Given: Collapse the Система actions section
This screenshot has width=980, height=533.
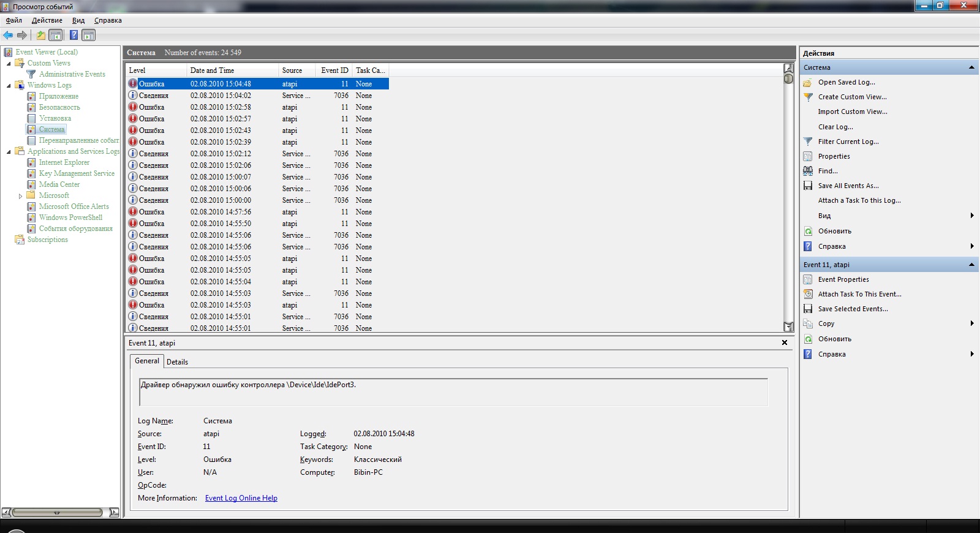Looking at the screenshot, I should point(971,67).
